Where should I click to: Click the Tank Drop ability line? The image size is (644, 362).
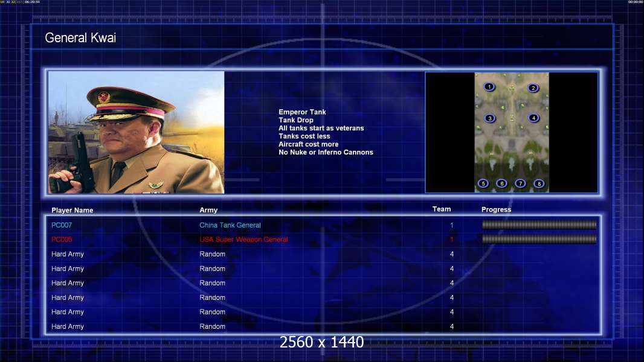[x=295, y=120]
